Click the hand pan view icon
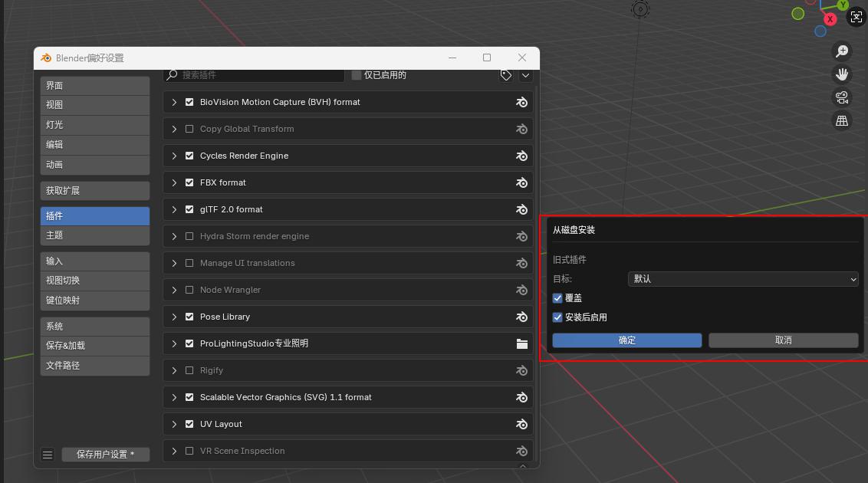 pyautogui.click(x=842, y=74)
